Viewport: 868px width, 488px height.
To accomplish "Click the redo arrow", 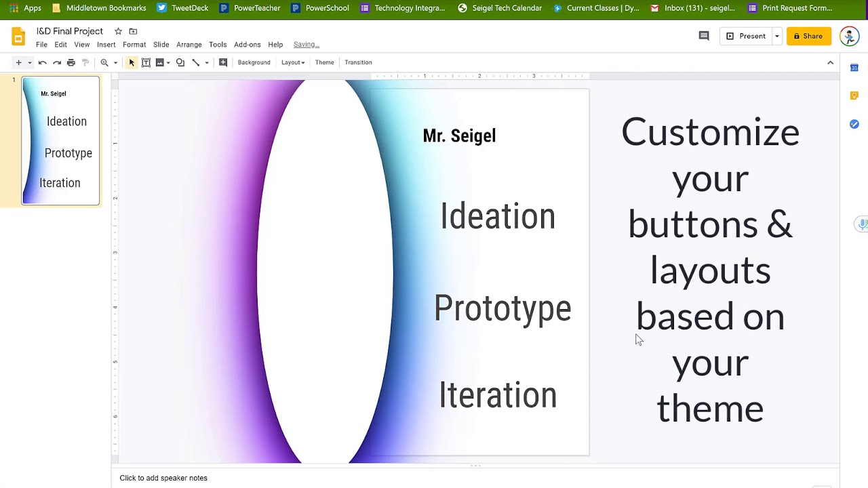I will tap(56, 62).
